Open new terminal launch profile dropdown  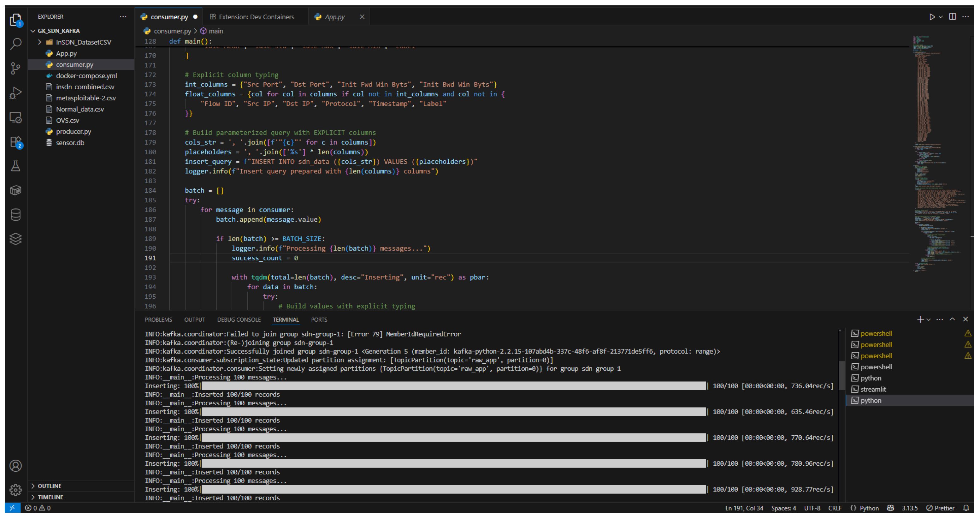[929, 319]
